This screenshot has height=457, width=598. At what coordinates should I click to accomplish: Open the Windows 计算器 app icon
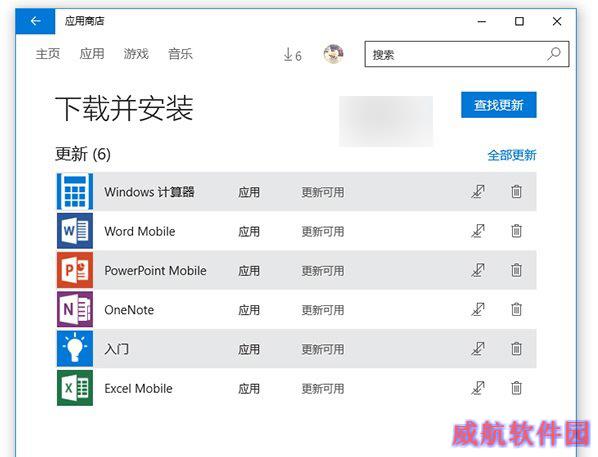[75, 191]
